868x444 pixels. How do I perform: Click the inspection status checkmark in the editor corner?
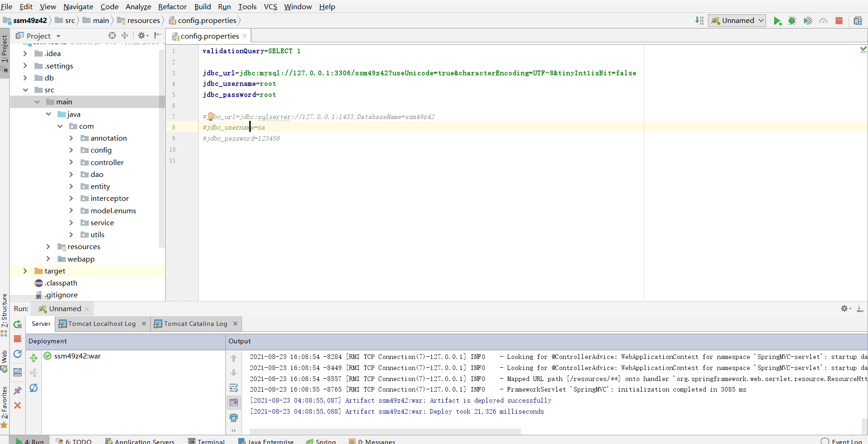863,49
